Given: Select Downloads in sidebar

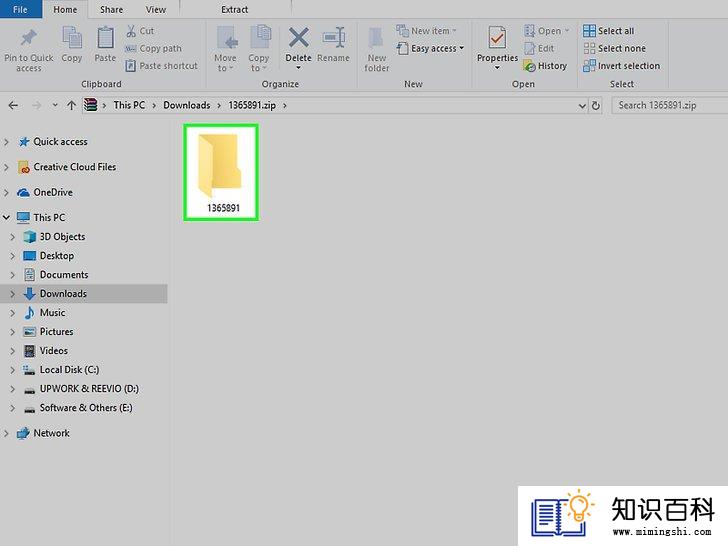Looking at the screenshot, I should coord(84,293).
